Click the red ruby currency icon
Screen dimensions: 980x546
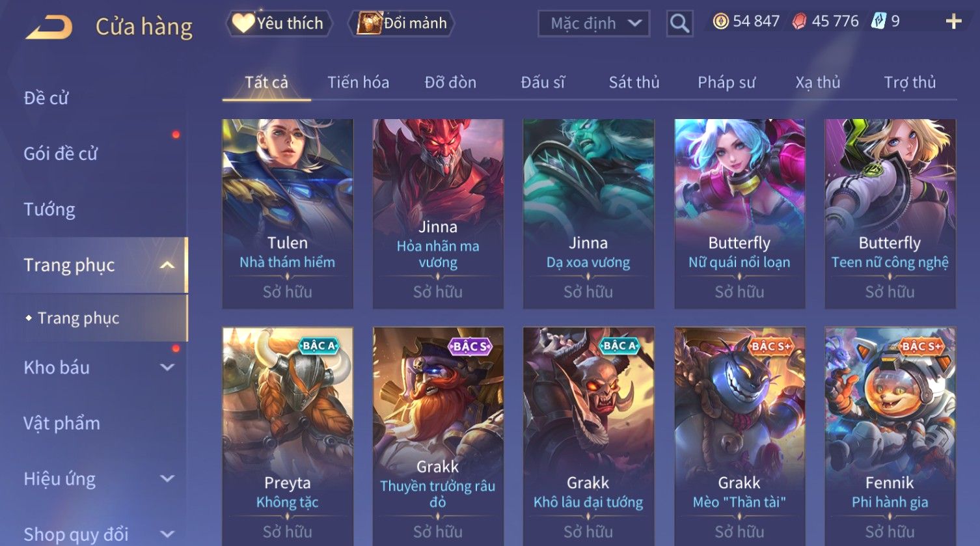(x=799, y=22)
